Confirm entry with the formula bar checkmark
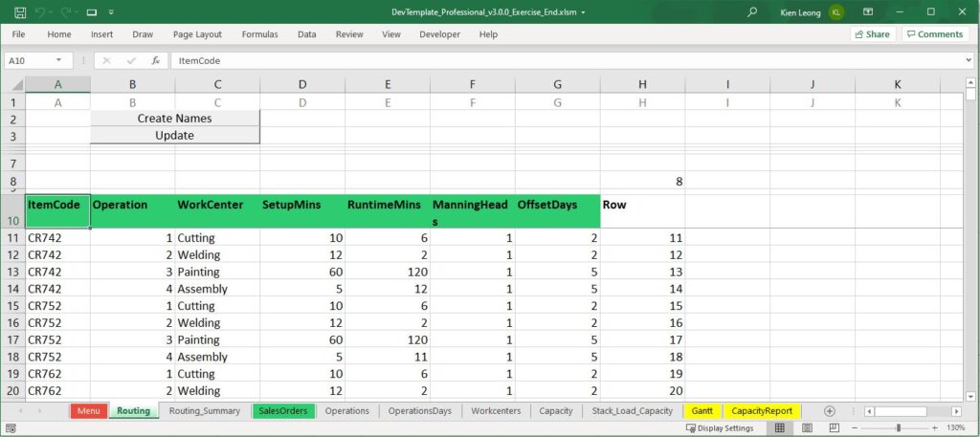 tap(131, 60)
